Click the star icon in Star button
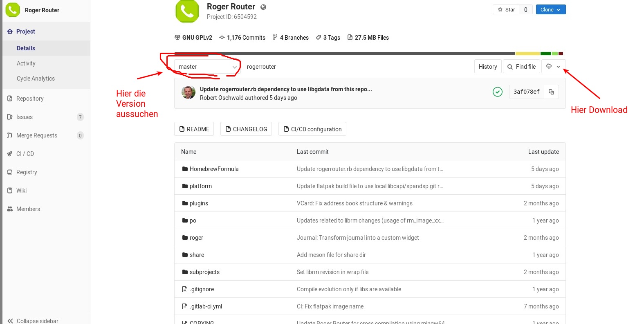 point(500,9)
